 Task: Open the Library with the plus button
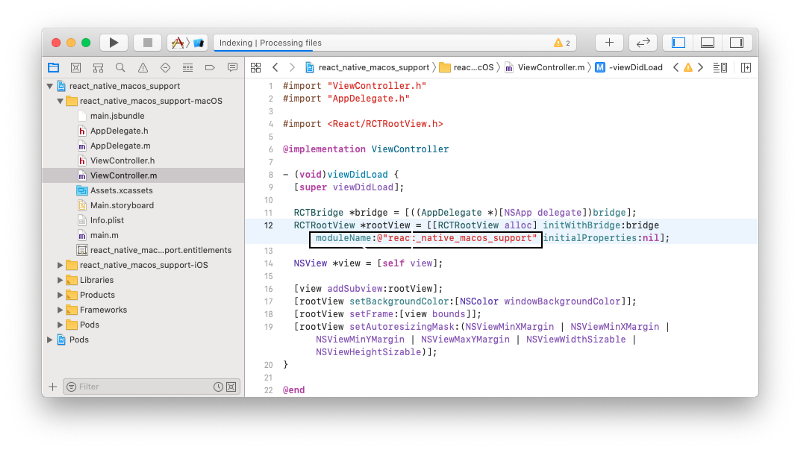[x=609, y=43]
